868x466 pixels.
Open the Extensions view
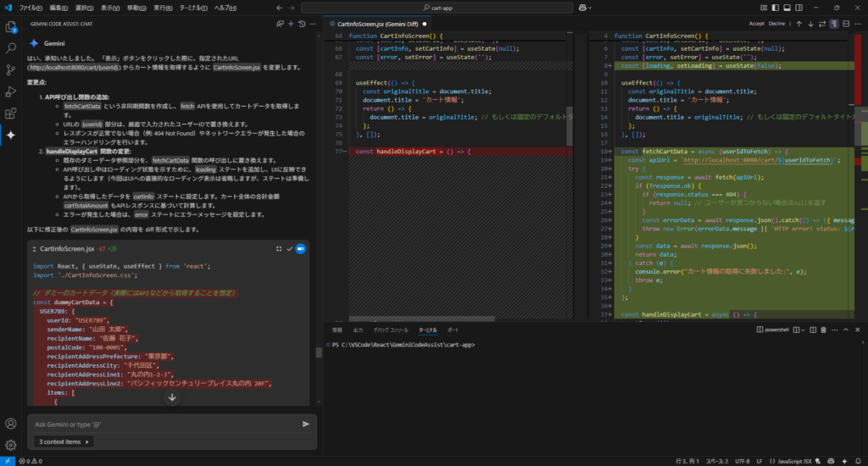[x=10, y=114]
